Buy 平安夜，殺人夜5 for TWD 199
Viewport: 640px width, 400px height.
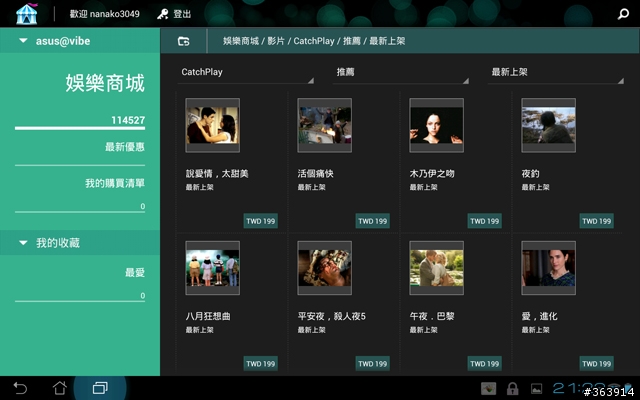coord(372,363)
